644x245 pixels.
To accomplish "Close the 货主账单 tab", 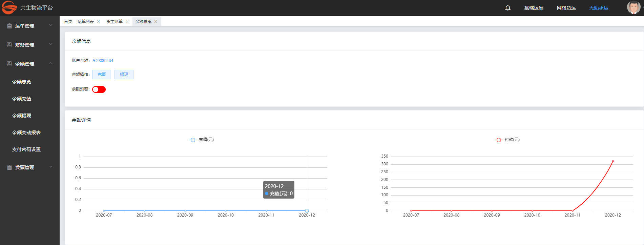I will (127, 22).
